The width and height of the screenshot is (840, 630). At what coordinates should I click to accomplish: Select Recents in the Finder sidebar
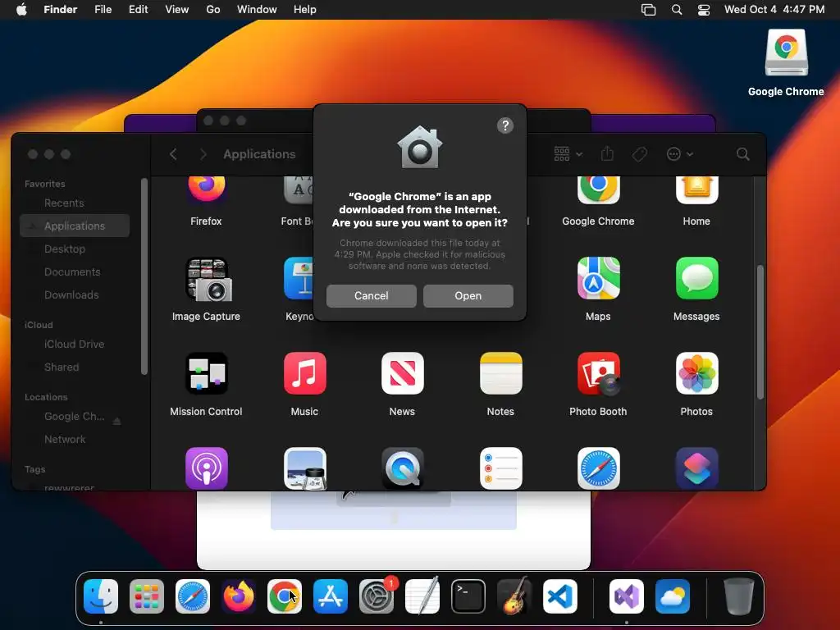pos(75,203)
